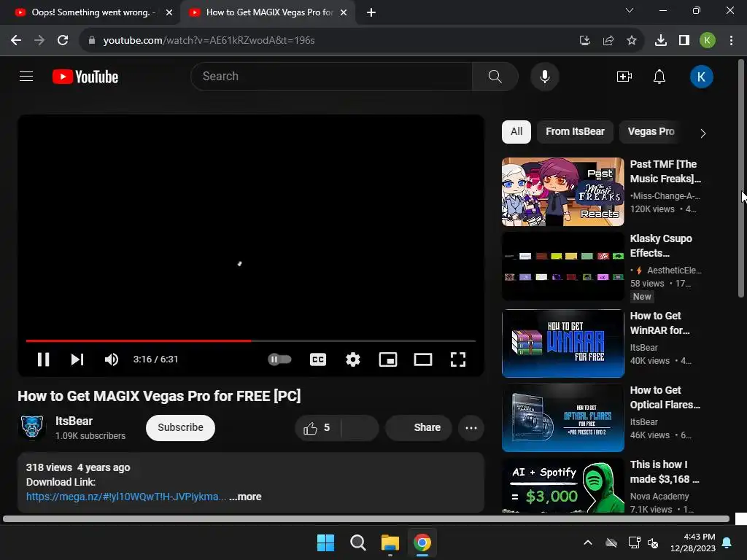
Task: Open How to Get Optical Flares thumbnail
Action: coord(562,418)
